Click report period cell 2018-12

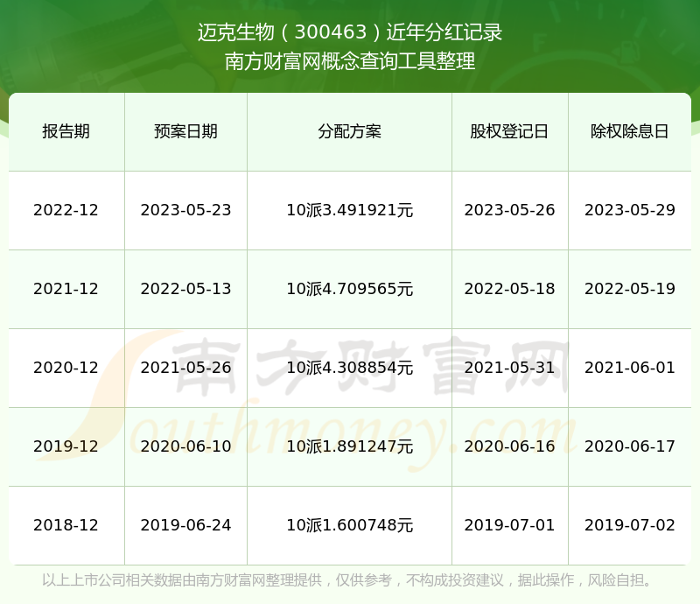pyautogui.click(x=66, y=525)
